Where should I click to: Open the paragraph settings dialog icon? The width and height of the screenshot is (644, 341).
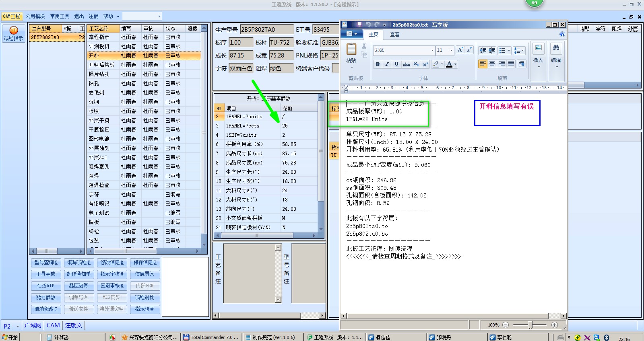pos(521,64)
